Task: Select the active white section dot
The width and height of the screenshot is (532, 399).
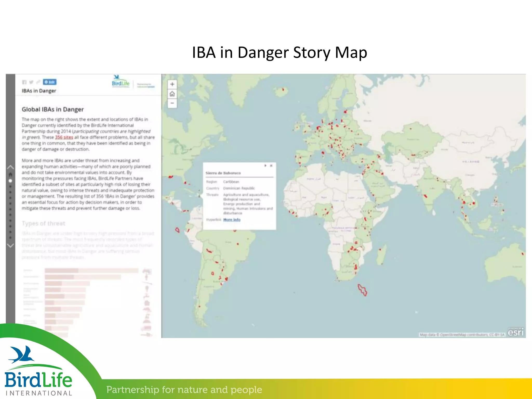Action: [x=10, y=181]
